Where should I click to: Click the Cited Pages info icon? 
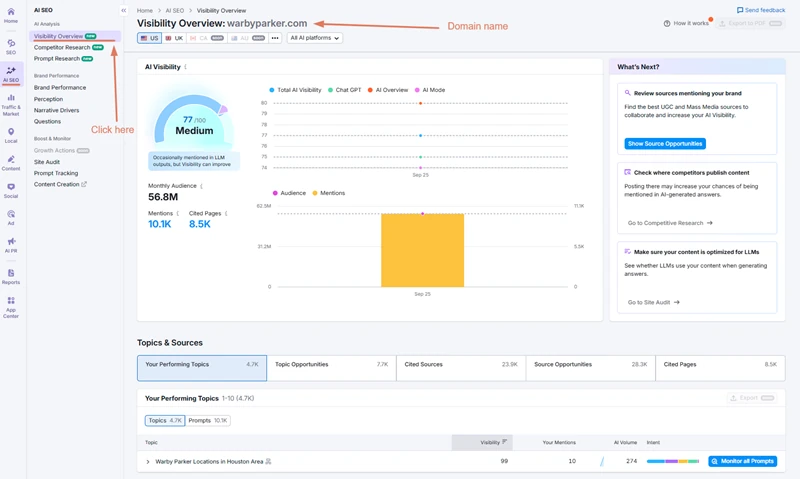point(226,214)
